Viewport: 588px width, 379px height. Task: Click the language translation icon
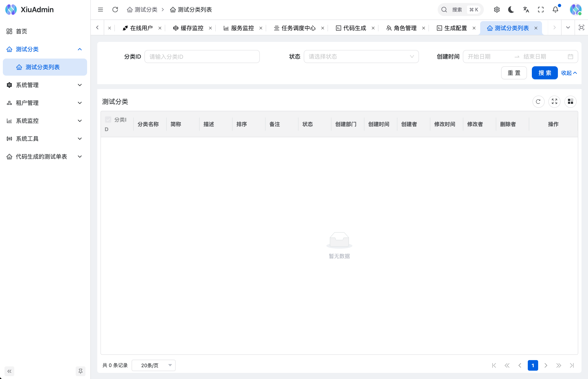pyautogui.click(x=526, y=10)
